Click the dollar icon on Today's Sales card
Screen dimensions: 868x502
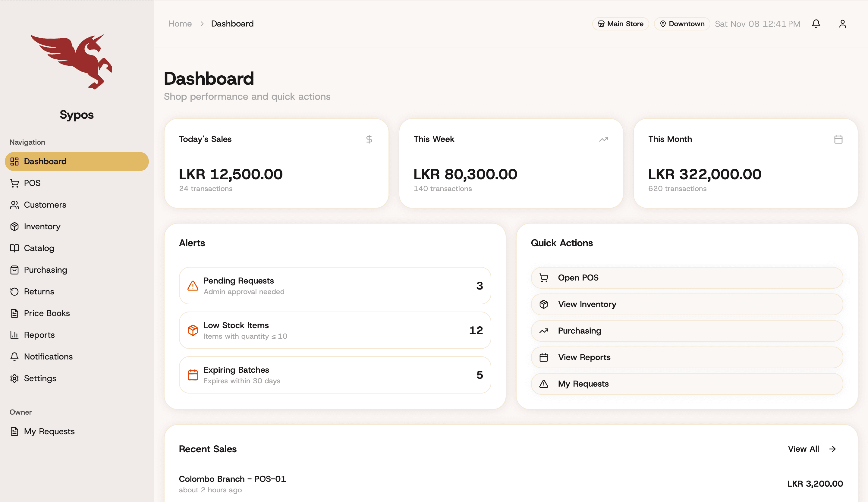[x=369, y=139]
